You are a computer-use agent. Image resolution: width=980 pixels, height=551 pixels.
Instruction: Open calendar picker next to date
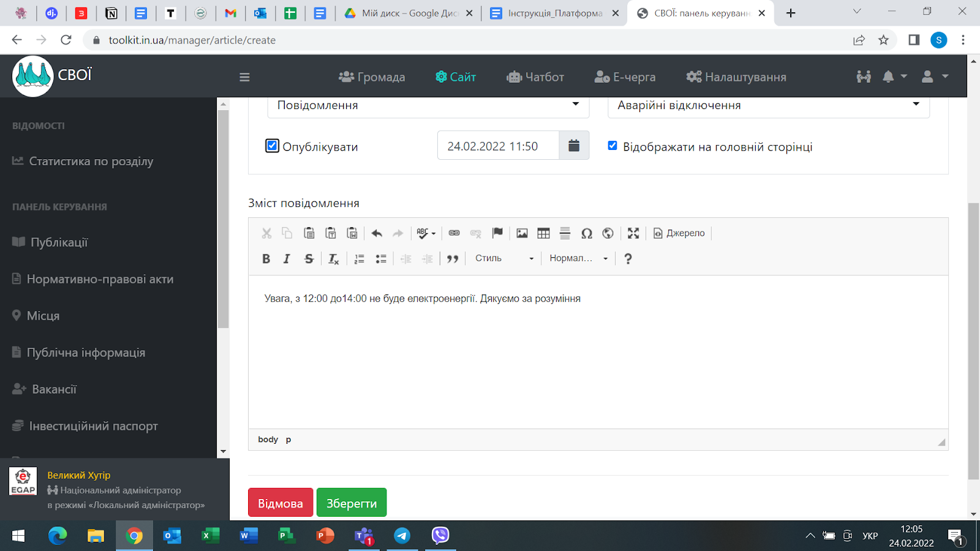tap(574, 146)
